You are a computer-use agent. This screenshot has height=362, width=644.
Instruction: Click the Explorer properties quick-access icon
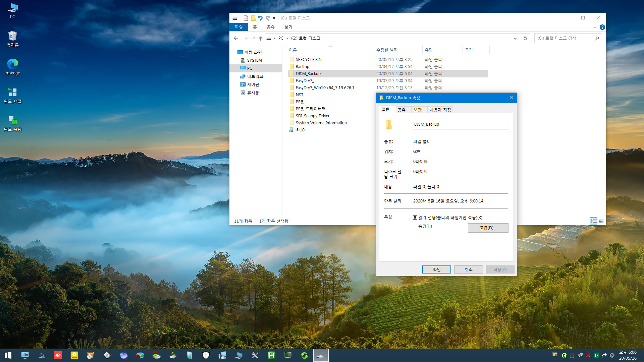(246, 18)
